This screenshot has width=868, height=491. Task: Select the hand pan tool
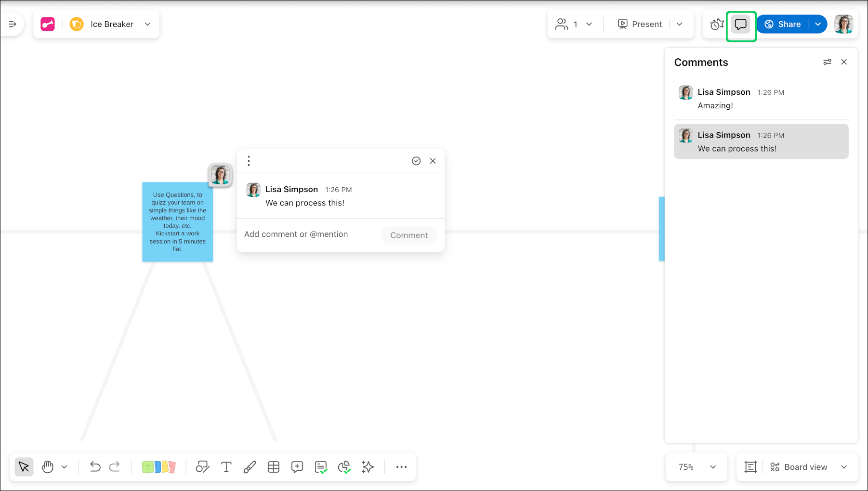tap(48, 467)
